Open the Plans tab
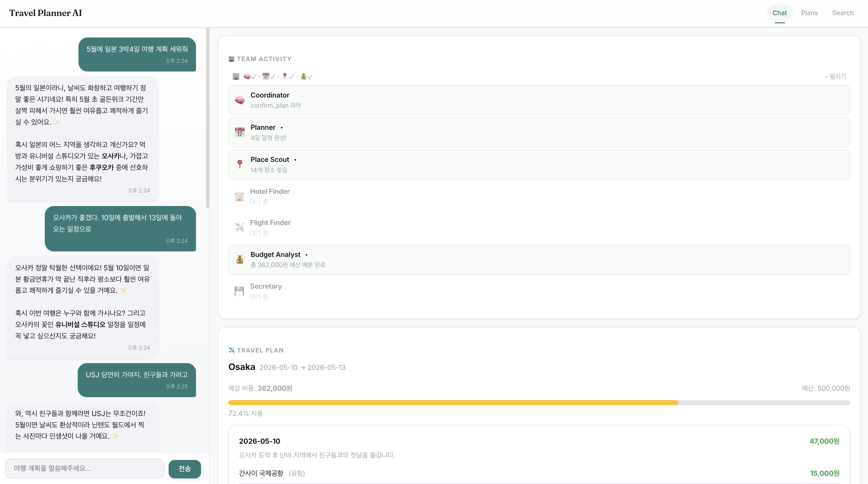 click(809, 13)
